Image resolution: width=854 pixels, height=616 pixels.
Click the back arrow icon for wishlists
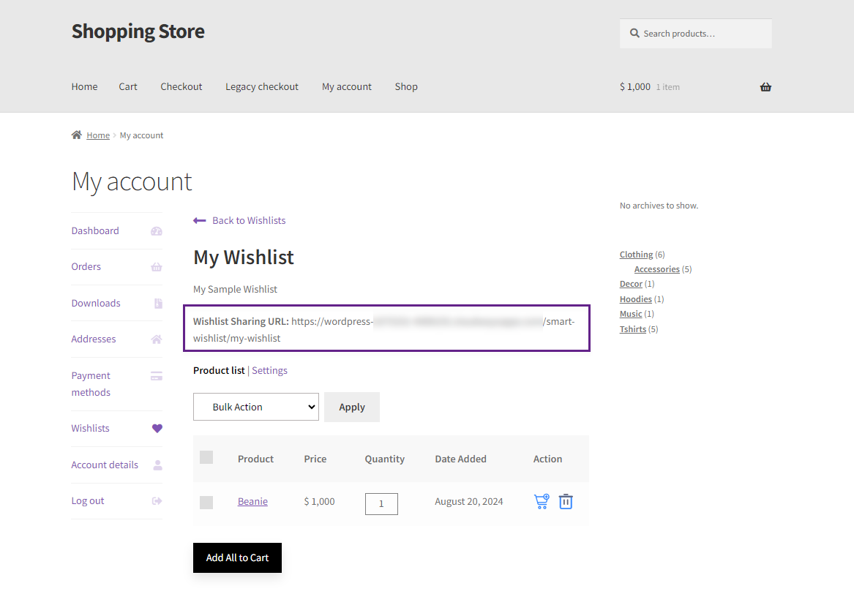[x=199, y=221]
